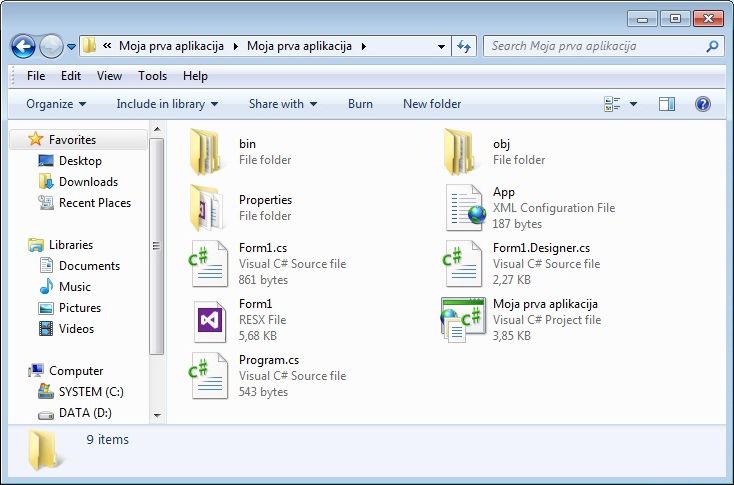Screen dimensions: 734x485
Task: Click the Help question mark icon
Action: pos(702,104)
